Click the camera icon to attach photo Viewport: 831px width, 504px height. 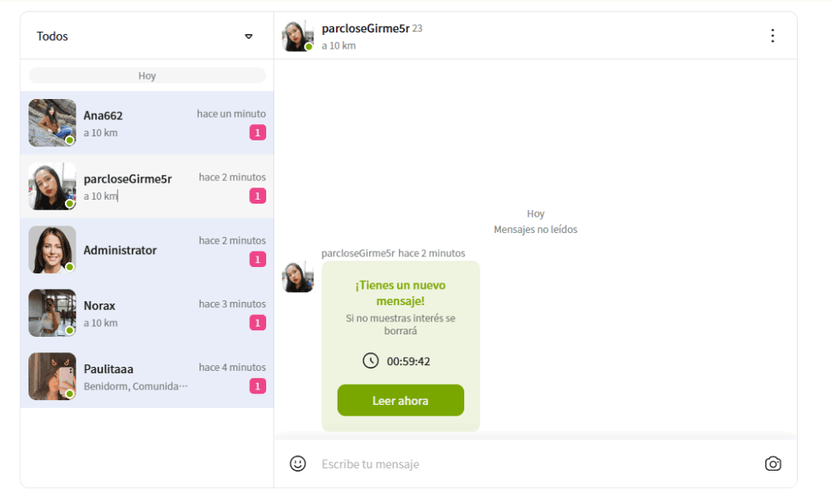(773, 463)
